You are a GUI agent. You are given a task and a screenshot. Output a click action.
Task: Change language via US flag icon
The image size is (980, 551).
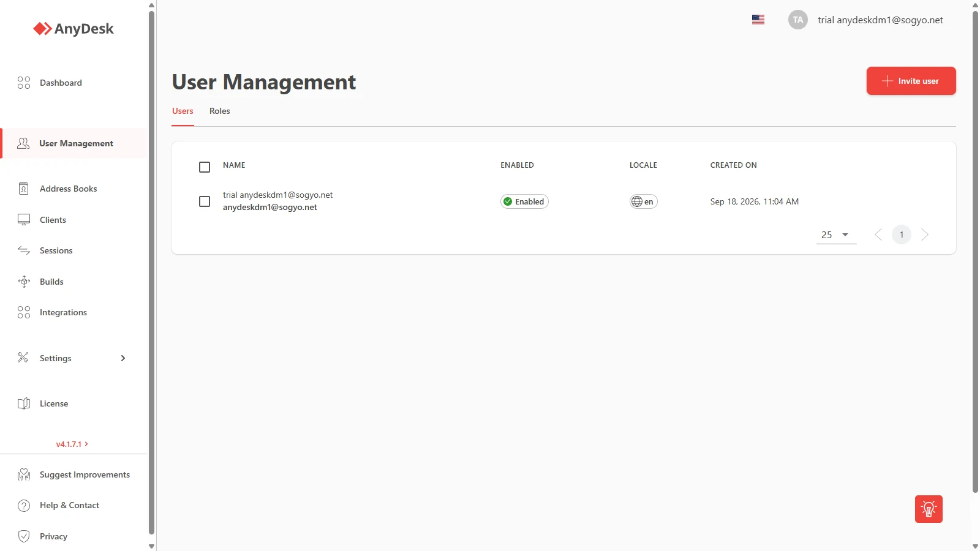(758, 20)
